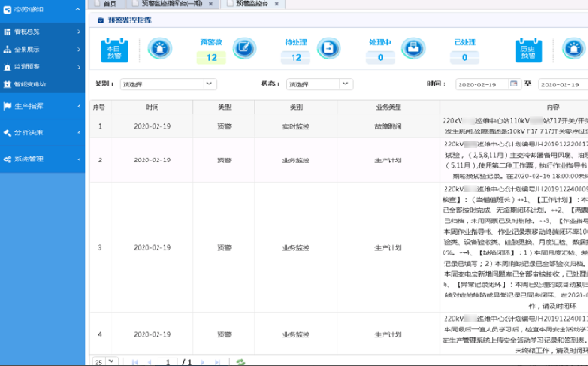Open the 历史预警 calendar tile
Screen dimensions: 588x366
click(529, 50)
